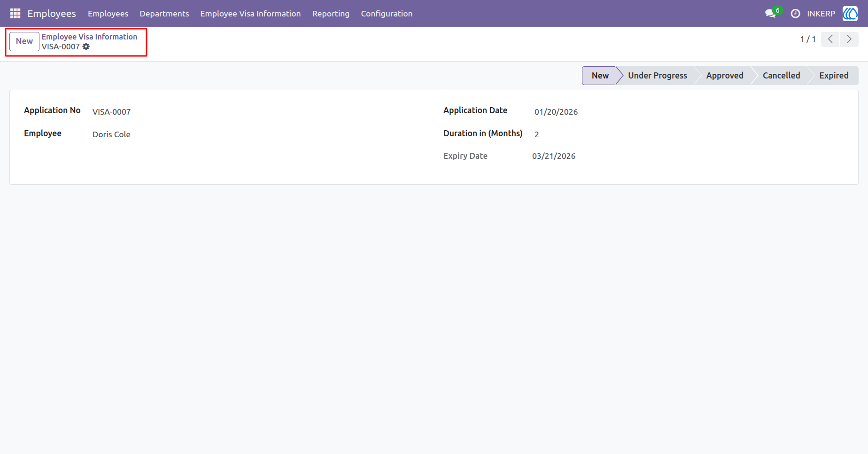Go to next record arrow
This screenshot has height=454, width=868.
point(849,39)
